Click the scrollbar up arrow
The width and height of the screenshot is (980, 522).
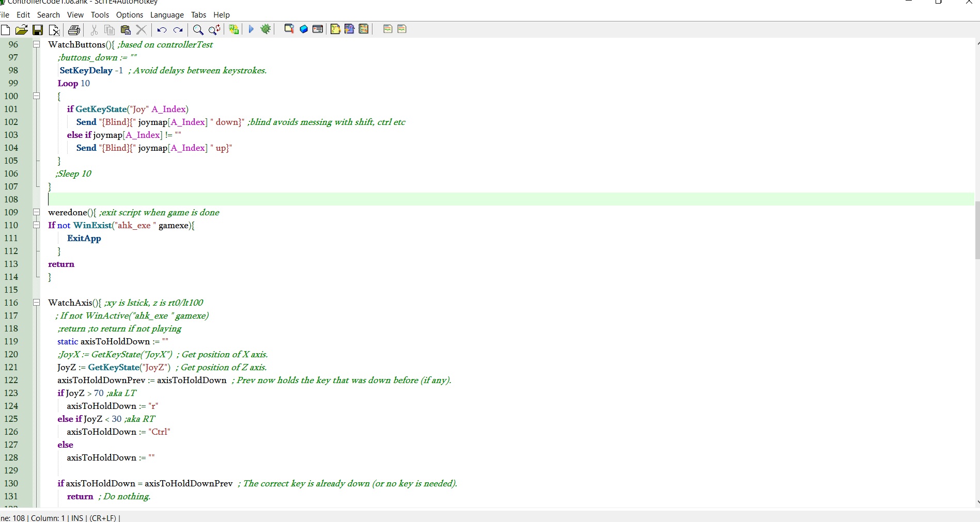[977, 43]
